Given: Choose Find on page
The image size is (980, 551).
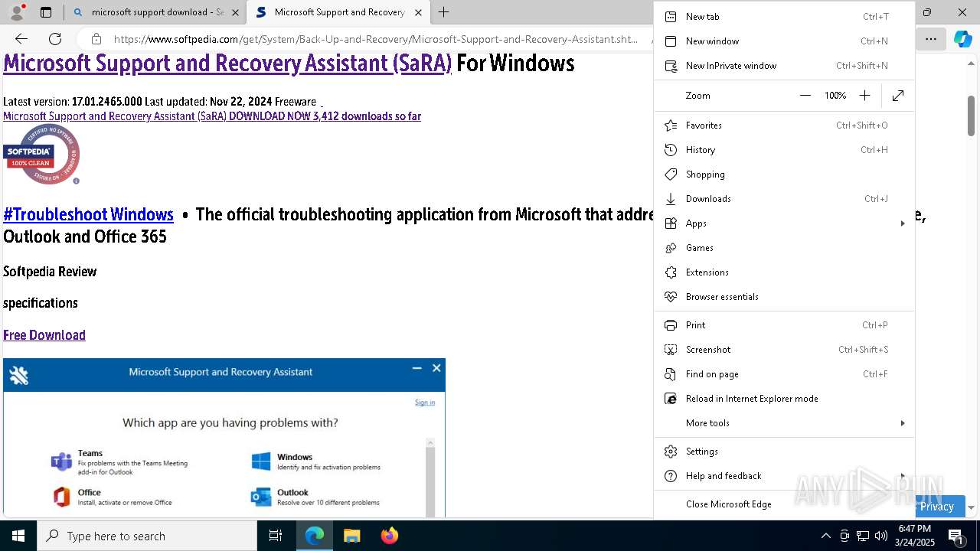Looking at the screenshot, I should (784, 374).
